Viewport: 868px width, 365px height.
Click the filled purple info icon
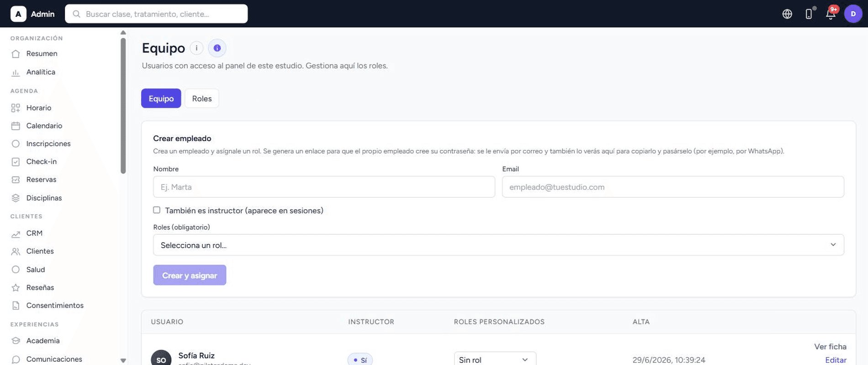(x=217, y=48)
